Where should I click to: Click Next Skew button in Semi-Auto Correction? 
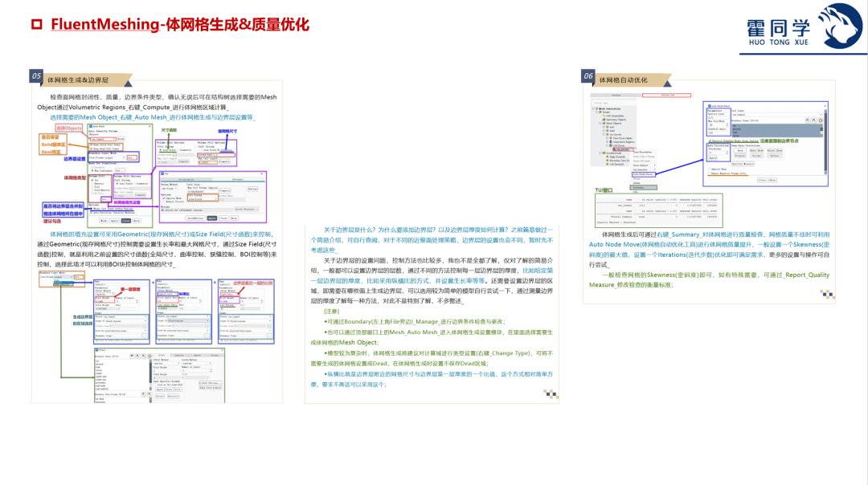(x=756, y=150)
